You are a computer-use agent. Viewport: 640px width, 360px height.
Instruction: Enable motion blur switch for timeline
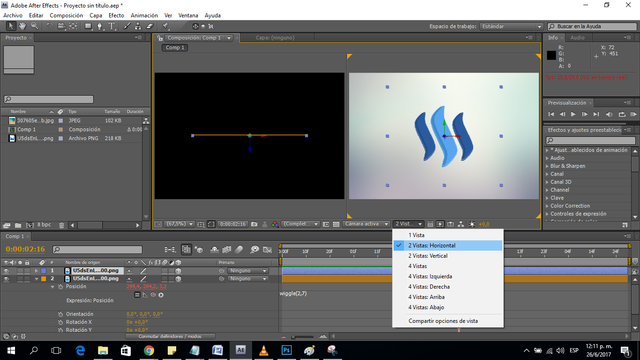click(239, 249)
